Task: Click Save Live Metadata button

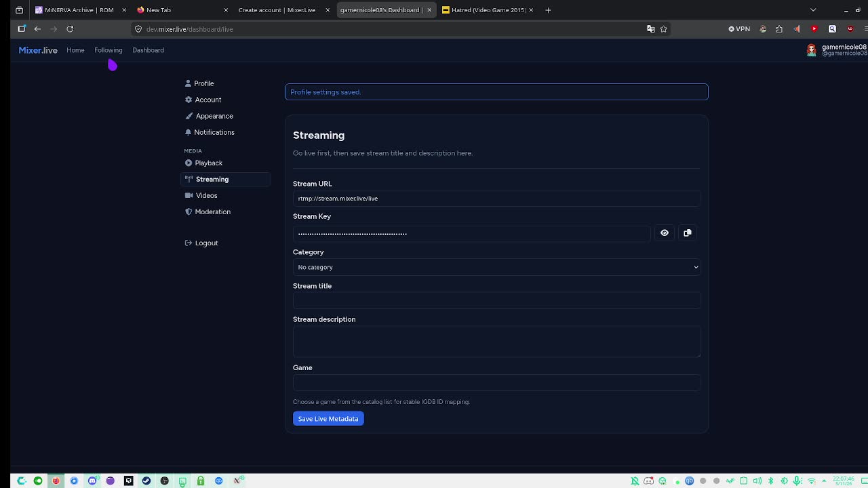Action: coord(328,419)
